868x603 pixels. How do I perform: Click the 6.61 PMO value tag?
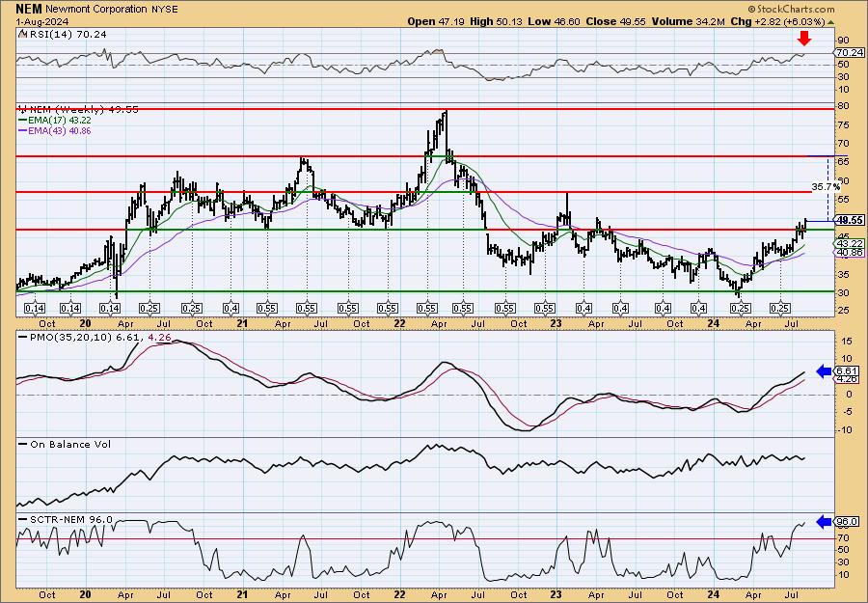tap(848, 370)
